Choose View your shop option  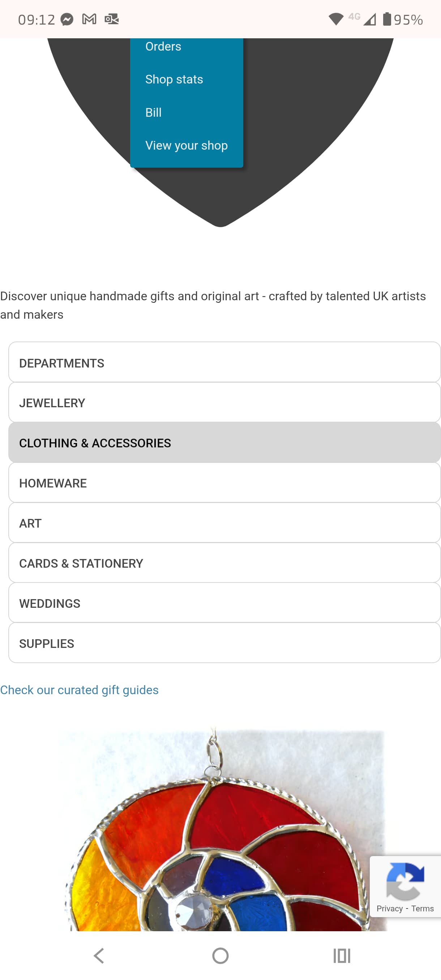click(x=187, y=145)
